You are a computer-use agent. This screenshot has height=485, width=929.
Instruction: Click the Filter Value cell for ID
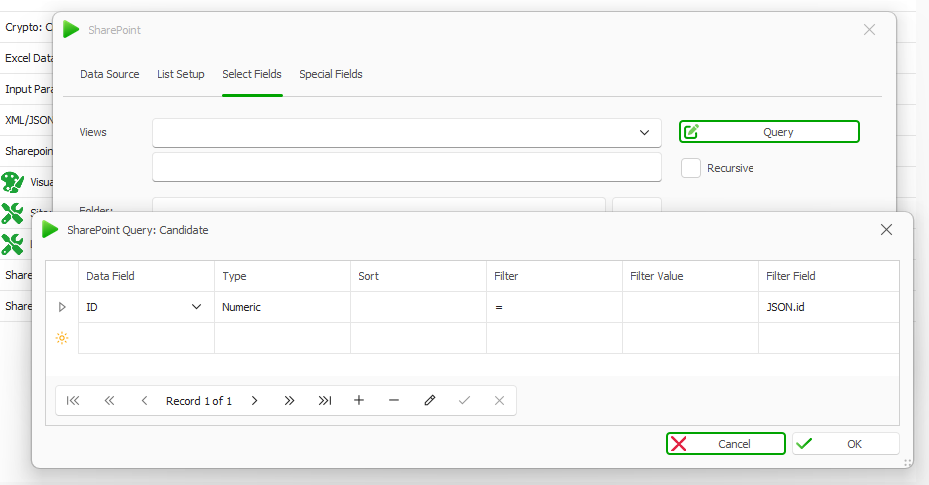coord(690,307)
